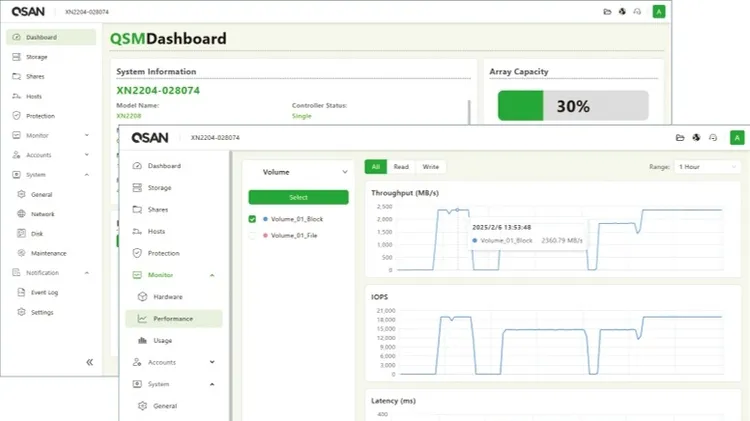The height and width of the screenshot is (421, 750).
Task: Click the IOPS chart line
Action: click(x=562, y=345)
